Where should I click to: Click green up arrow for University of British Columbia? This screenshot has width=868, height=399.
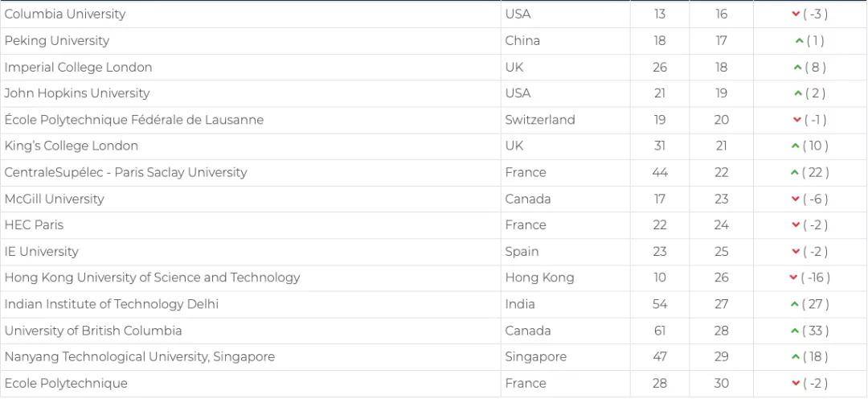(x=795, y=331)
